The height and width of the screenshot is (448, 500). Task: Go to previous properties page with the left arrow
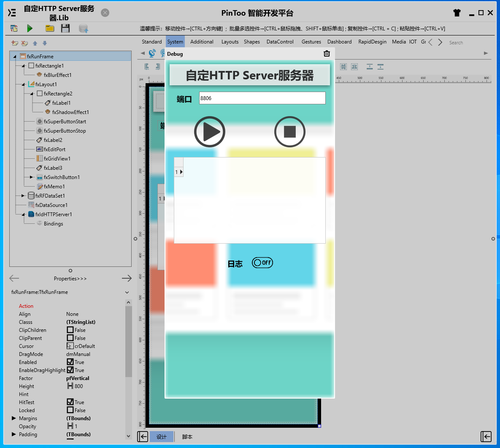14,278
